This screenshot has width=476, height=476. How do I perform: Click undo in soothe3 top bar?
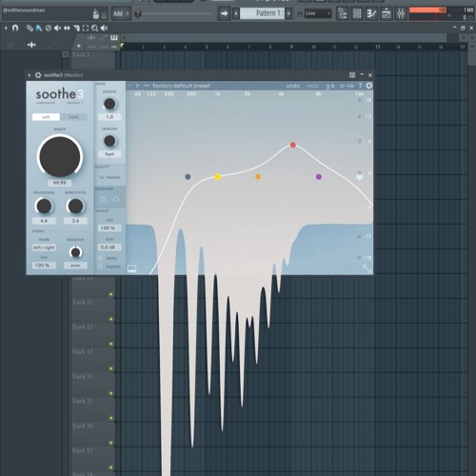click(292, 86)
